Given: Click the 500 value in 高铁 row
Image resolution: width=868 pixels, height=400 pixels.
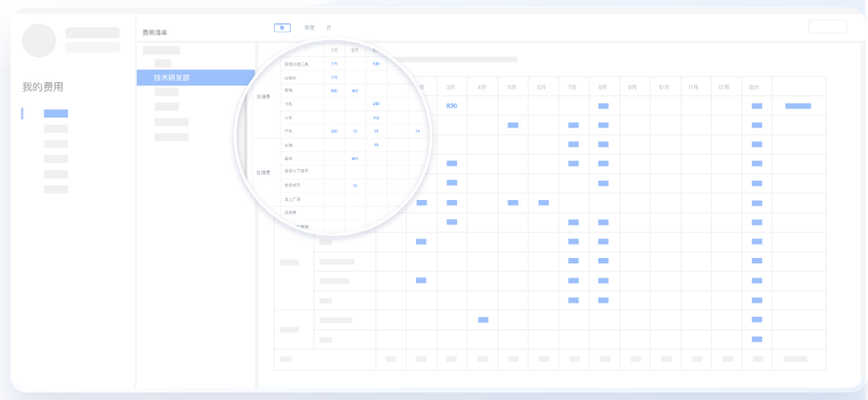Looking at the screenshot, I should pos(334,91).
